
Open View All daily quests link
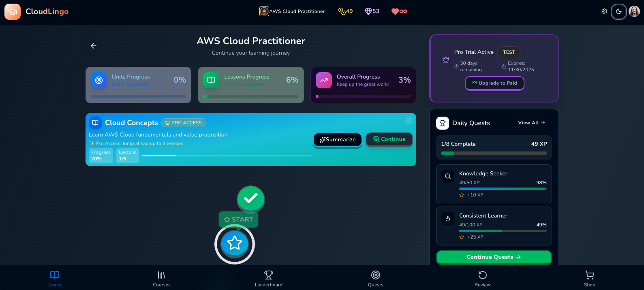(532, 123)
